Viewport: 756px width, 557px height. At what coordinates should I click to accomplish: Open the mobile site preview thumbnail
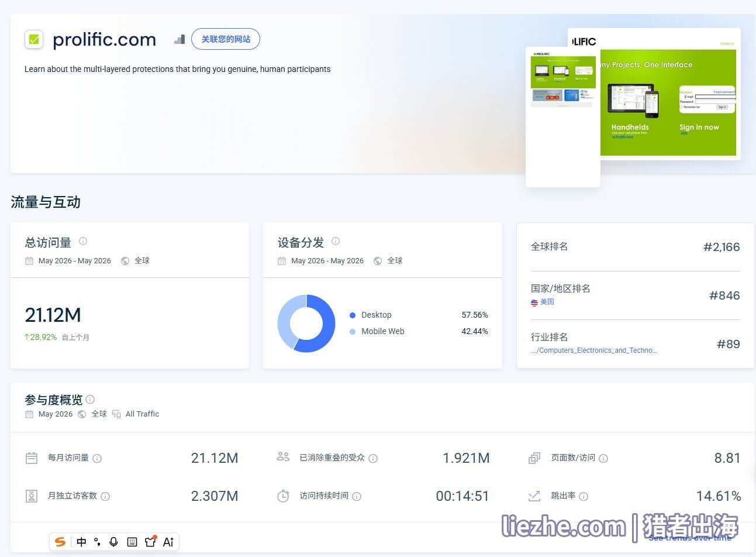tap(563, 117)
